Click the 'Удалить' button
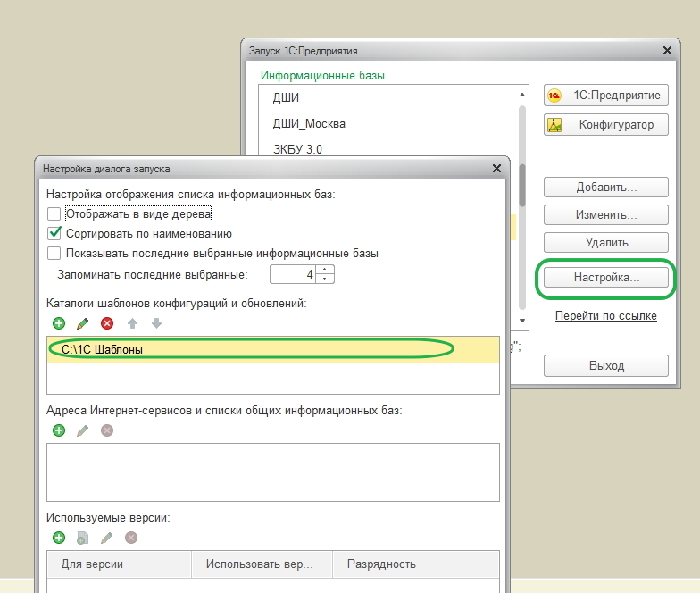 (605, 243)
